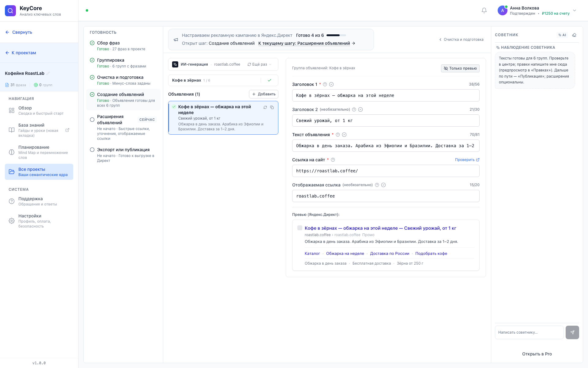Image resolution: width=588 pixels, height=368 pixels.
Task: Click the Готово 4 из 6 progress bar
Action: click(336, 35)
